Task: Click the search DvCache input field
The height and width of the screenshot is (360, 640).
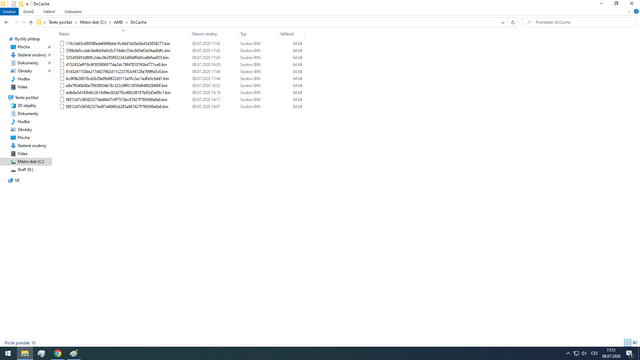Action: [x=579, y=22]
